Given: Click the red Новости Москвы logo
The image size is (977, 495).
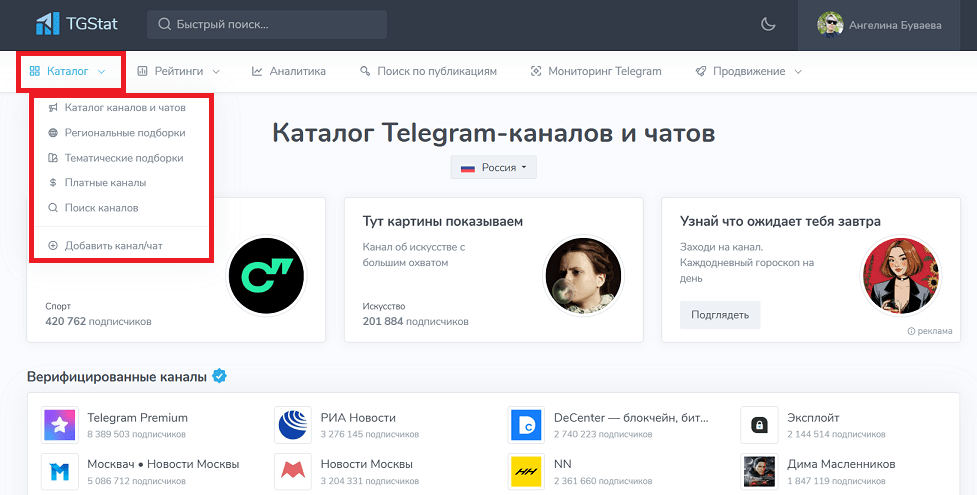Looking at the screenshot, I should 293,472.
